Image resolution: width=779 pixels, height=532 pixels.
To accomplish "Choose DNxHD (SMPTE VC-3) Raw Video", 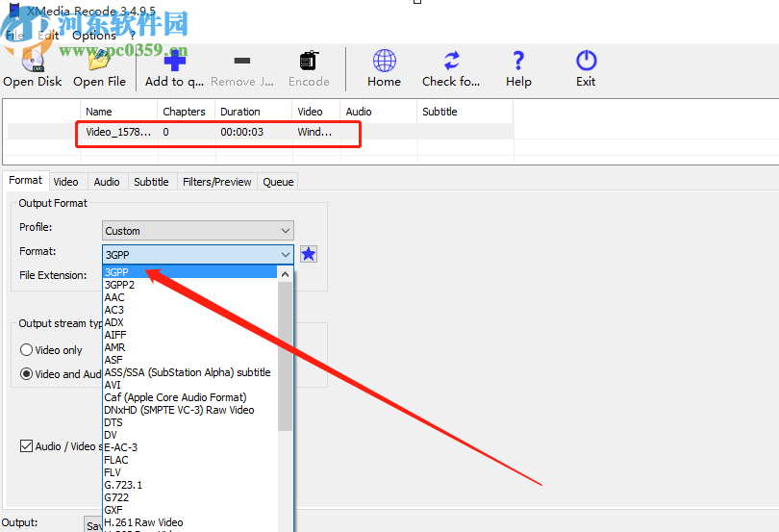I will click(x=189, y=410).
